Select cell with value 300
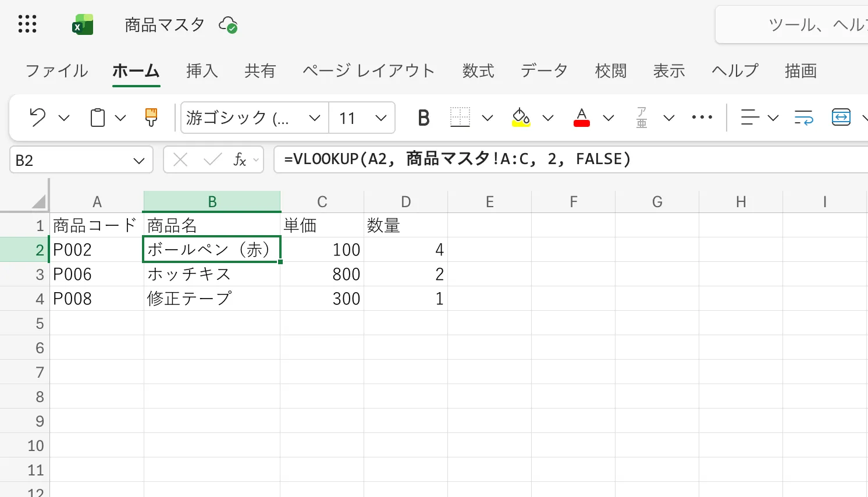The width and height of the screenshot is (868, 497). (322, 299)
